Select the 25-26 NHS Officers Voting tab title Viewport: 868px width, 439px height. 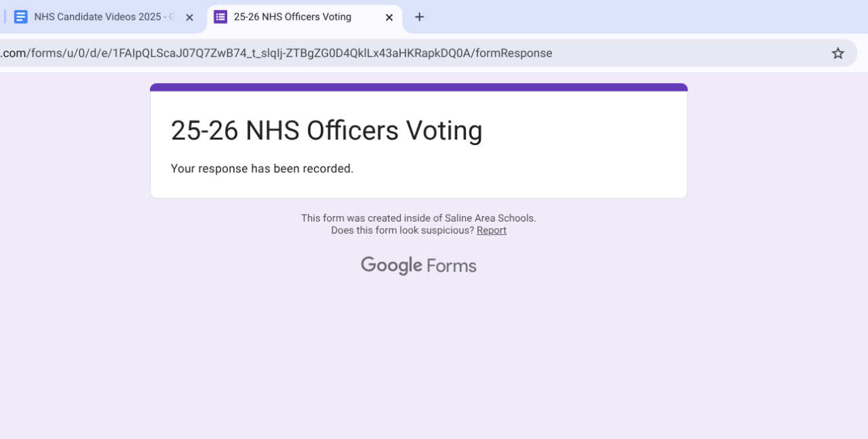[x=292, y=17]
